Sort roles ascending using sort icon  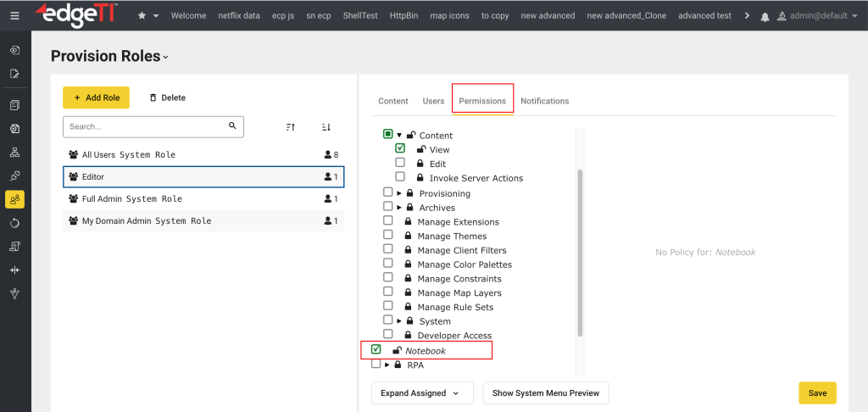(291, 127)
